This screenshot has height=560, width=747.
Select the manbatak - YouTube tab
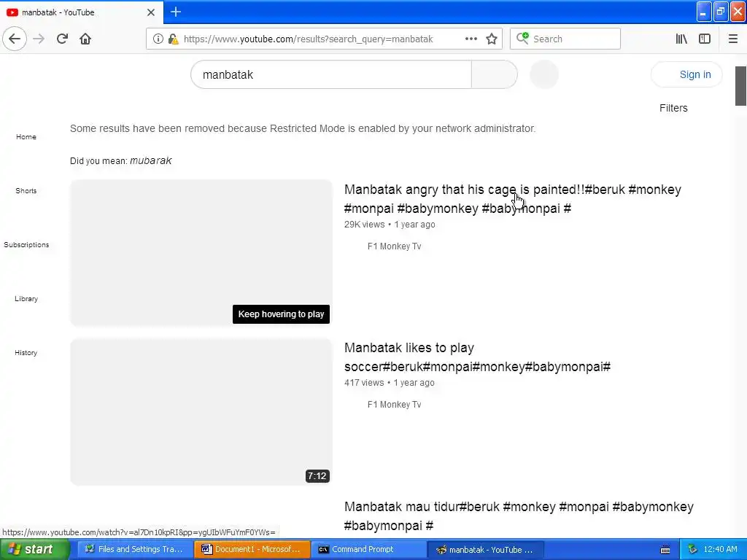click(81, 12)
